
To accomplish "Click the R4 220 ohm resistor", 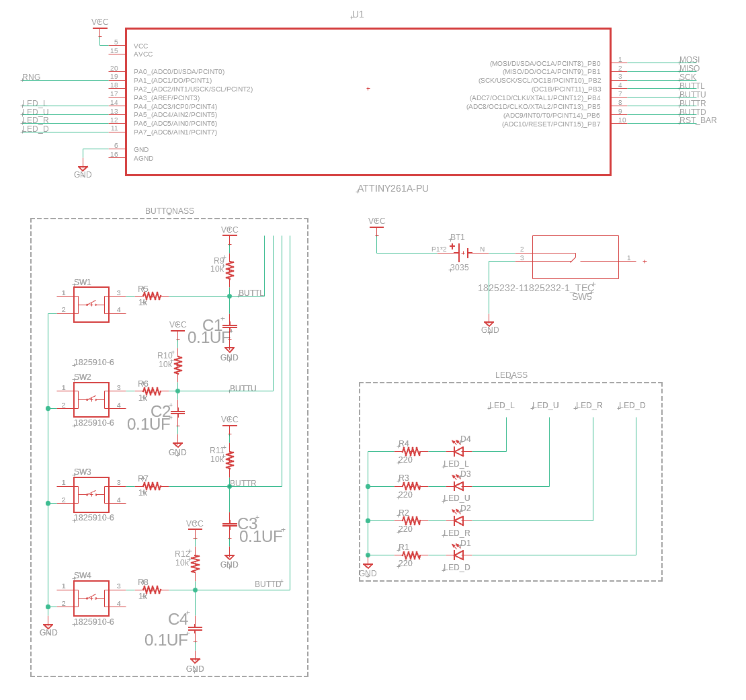I will tap(411, 451).
